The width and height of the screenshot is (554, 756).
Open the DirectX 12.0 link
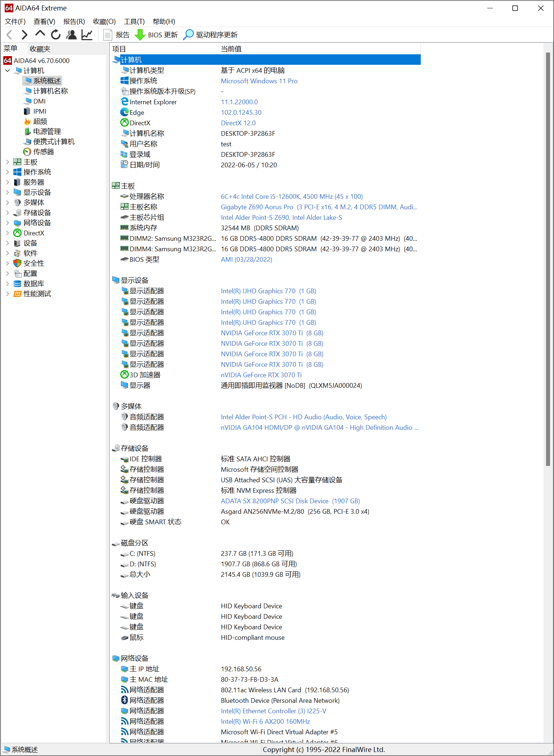[x=238, y=123]
